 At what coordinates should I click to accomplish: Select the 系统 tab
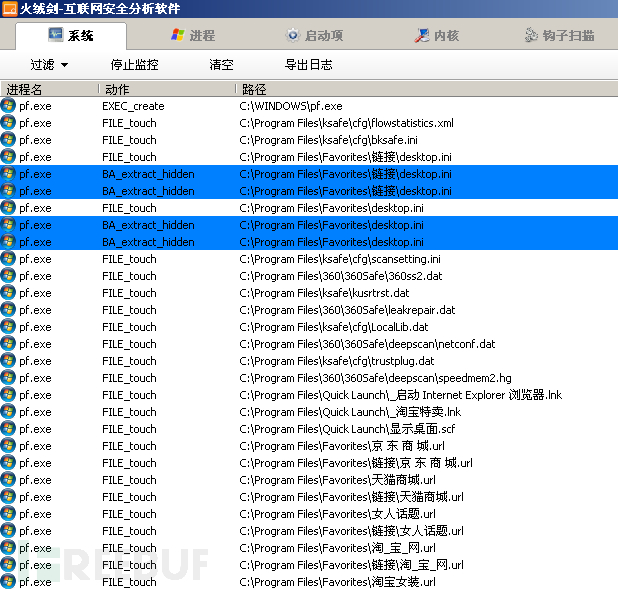tap(71, 35)
